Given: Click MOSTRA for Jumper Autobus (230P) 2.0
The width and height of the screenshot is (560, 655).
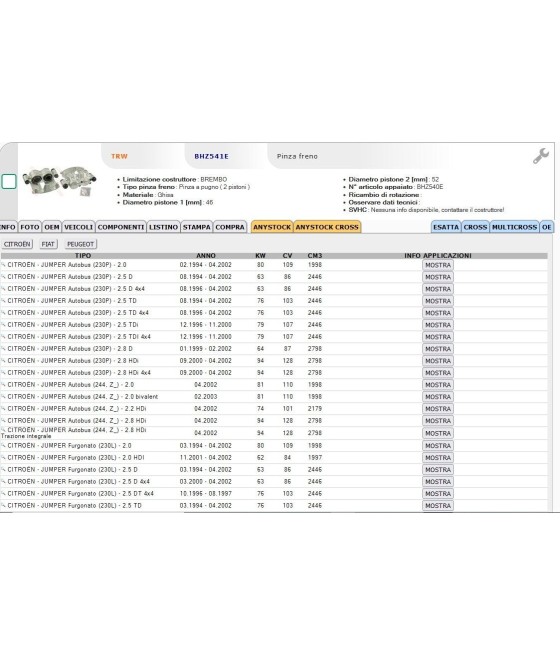Looking at the screenshot, I should click(x=438, y=265).
